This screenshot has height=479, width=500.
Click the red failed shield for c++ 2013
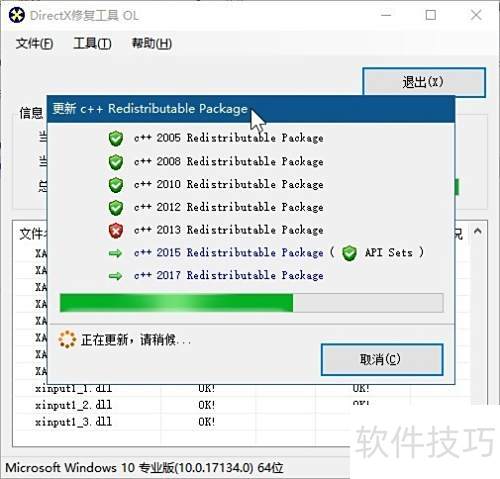click(x=116, y=230)
